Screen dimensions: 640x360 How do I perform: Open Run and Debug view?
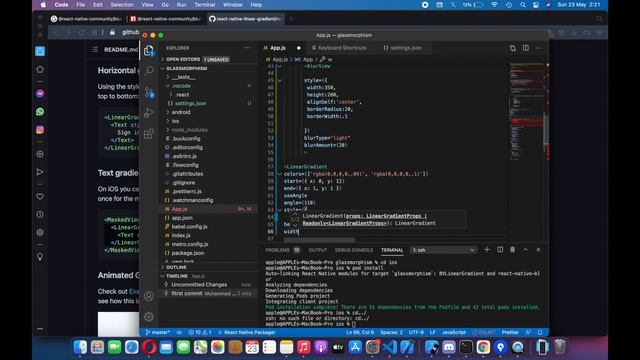pos(149,113)
